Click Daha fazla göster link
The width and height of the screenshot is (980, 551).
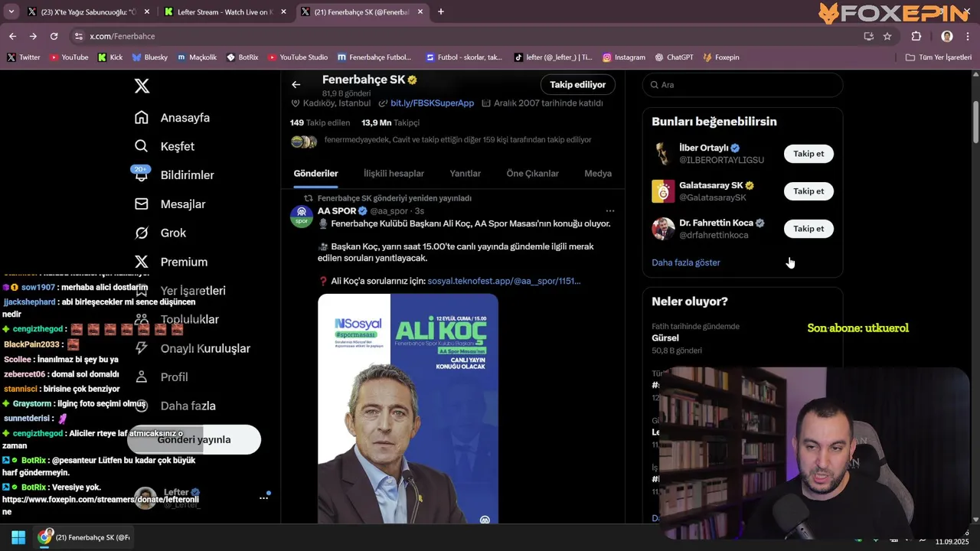click(x=686, y=262)
